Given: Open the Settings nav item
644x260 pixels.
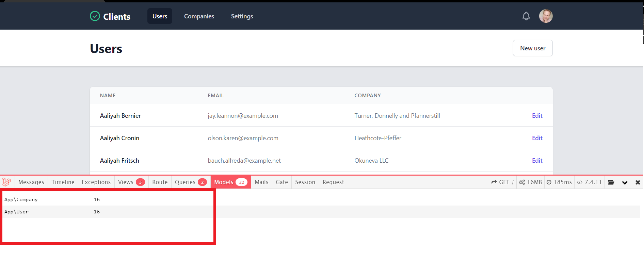Looking at the screenshot, I should coord(242,16).
